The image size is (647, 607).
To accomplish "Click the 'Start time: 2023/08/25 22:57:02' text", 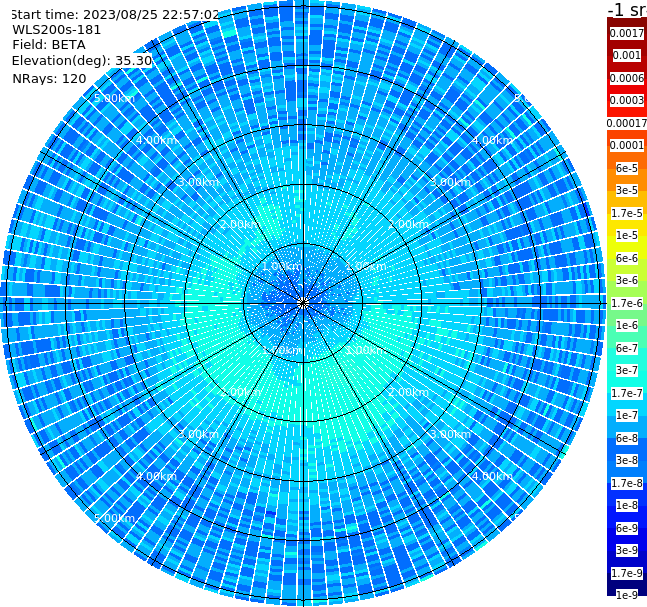I will (115, 15).
